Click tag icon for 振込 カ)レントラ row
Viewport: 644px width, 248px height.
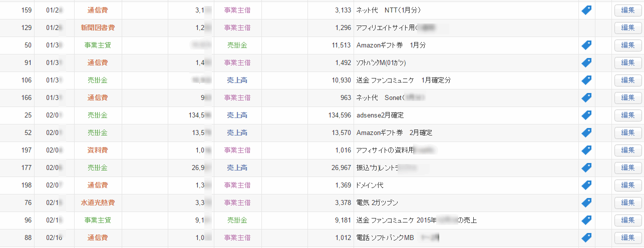tap(586, 167)
